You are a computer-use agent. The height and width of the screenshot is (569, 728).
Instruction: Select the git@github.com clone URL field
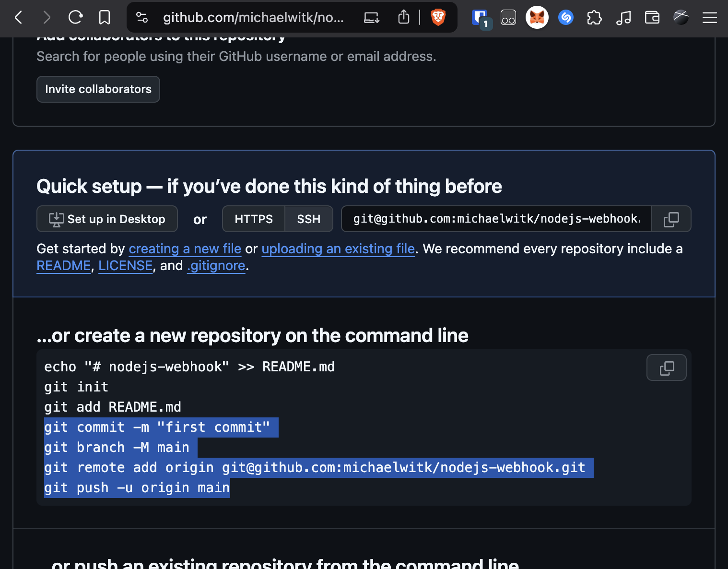coord(496,219)
